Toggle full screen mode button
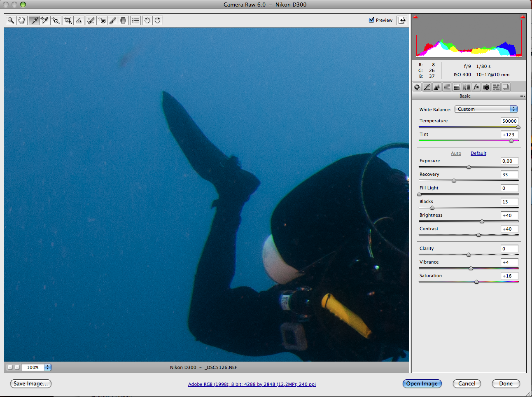Screen dimensions: 532x397 pyautogui.click(x=402, y=20)
